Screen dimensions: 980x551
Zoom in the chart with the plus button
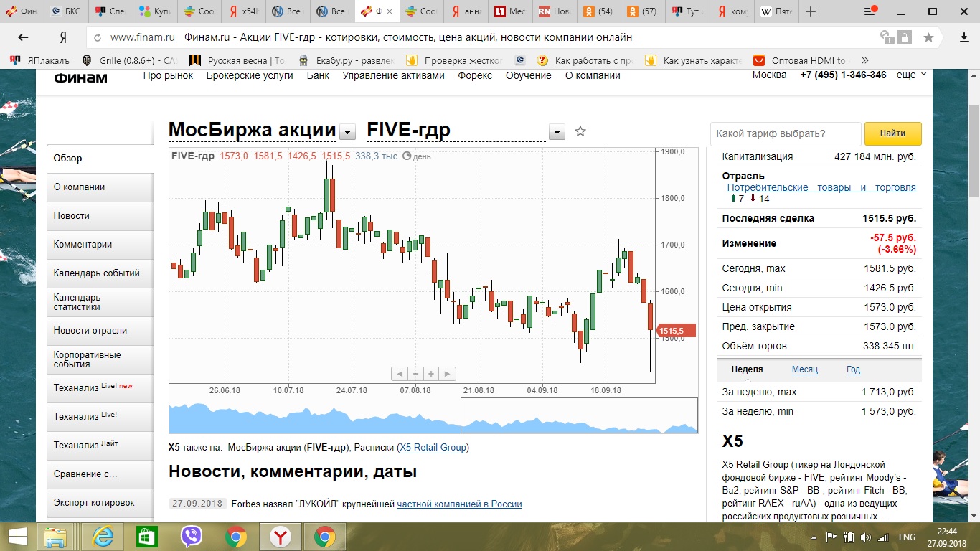pyautogui.click(x=431, y=374)
